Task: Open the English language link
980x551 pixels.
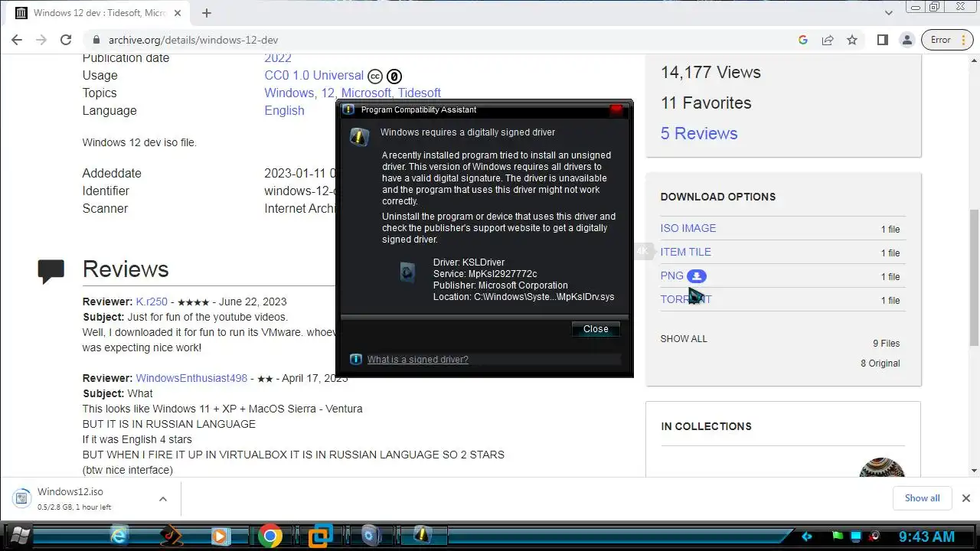Action: pos(284,110)
